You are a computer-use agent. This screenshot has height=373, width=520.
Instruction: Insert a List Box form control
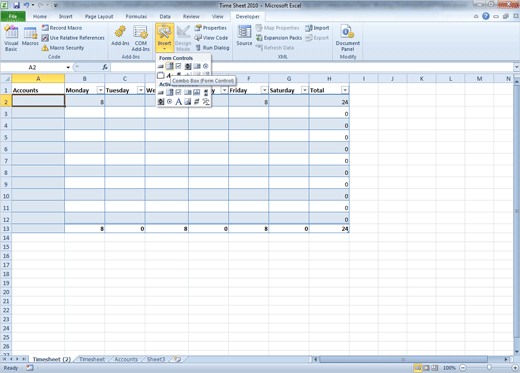pyautogui.click(x=197, y=66)
